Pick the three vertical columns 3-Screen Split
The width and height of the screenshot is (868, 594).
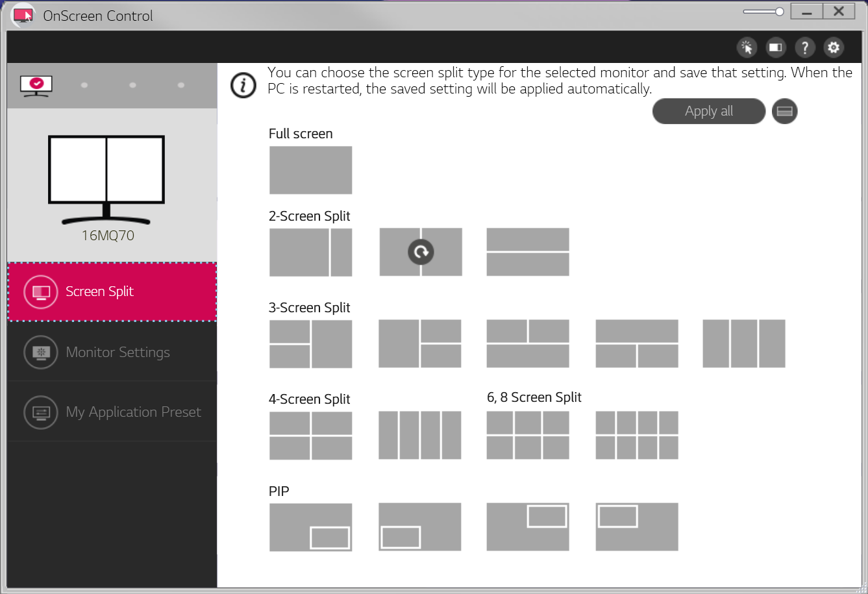point(744,343)
